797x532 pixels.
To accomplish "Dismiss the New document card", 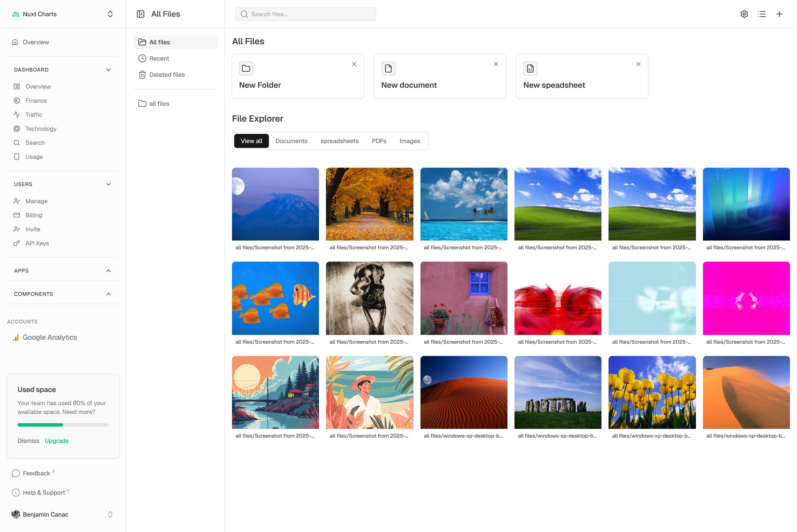I will tap(496, 64).
